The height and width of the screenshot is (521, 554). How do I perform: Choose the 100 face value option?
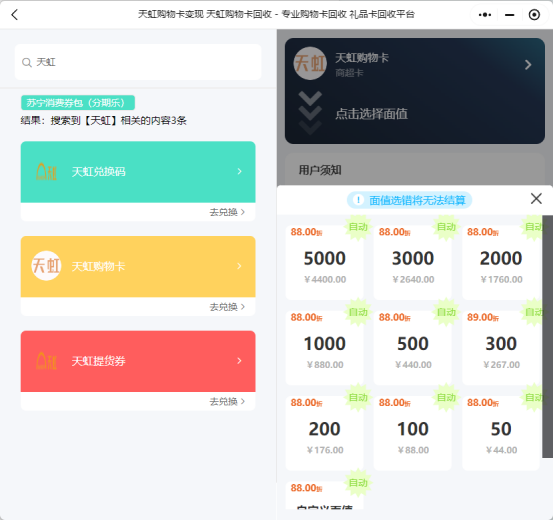pos(412,433)
